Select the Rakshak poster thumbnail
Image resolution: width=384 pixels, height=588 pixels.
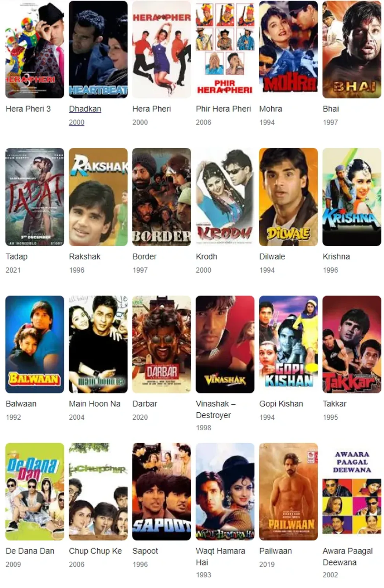(98, 197)
